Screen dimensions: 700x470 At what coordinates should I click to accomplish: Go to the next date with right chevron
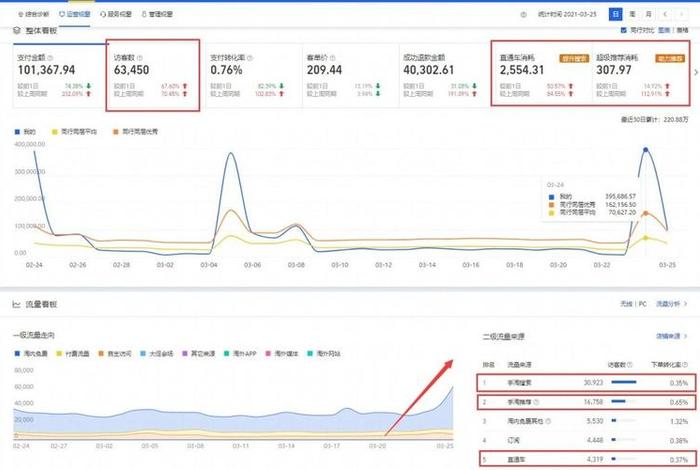point(681,14)
